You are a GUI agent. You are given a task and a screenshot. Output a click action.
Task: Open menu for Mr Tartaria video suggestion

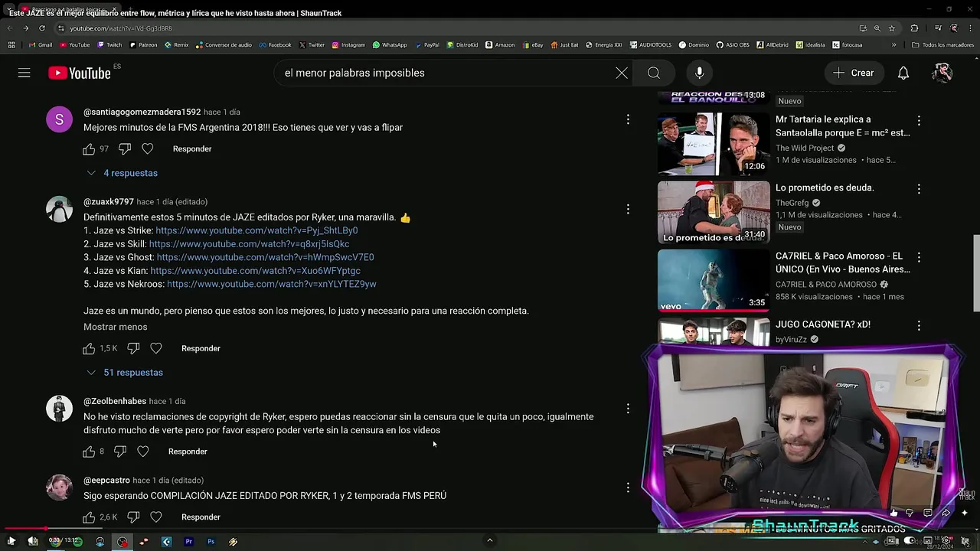(919, 120)
